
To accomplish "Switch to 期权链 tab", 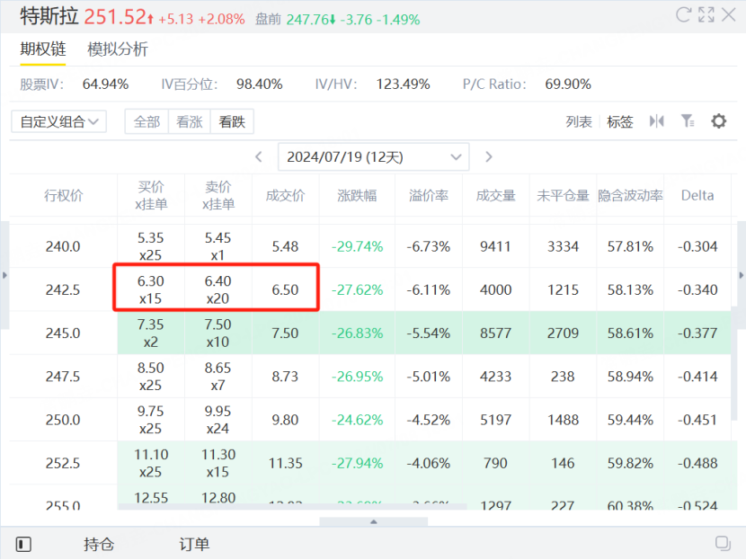I will pyautogui.click(x=43, y=49).
